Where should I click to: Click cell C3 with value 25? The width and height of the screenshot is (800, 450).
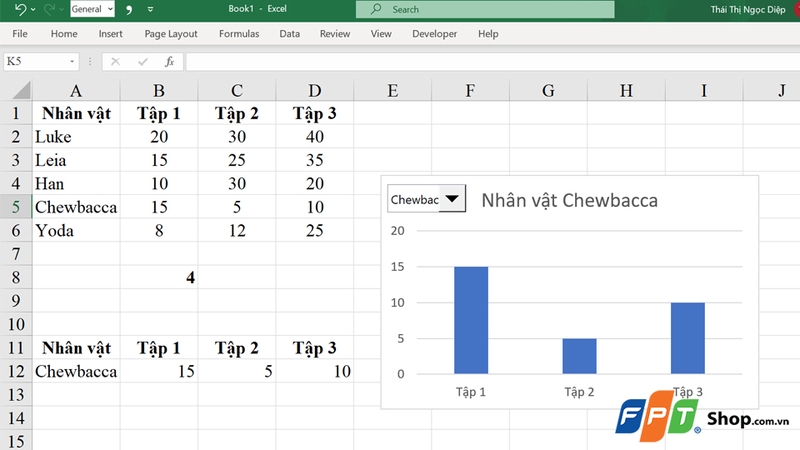tap(237, 160)
